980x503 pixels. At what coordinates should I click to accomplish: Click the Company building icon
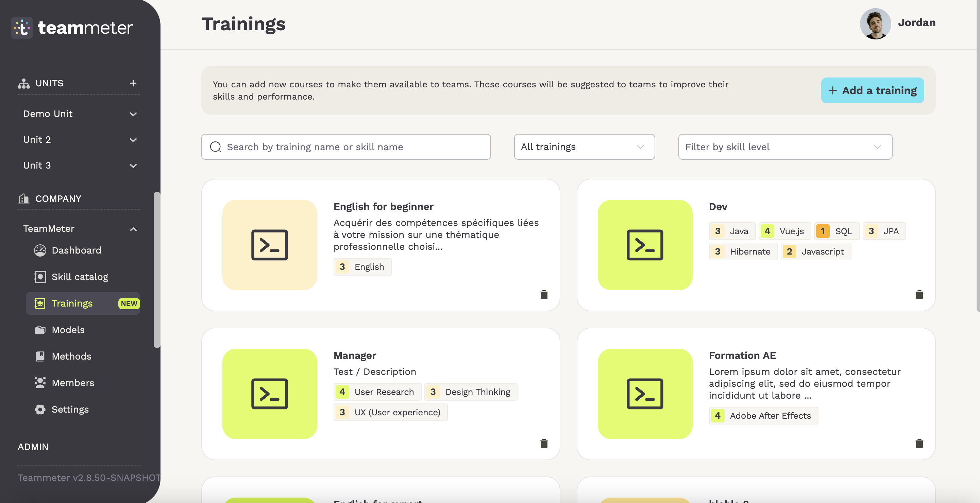pyautogui.click(x=23, y=198)
